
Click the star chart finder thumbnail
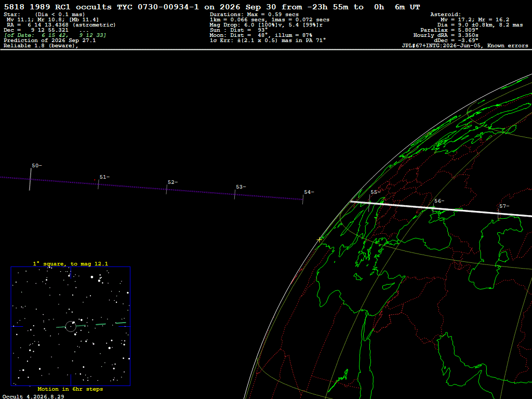[71, 326]
